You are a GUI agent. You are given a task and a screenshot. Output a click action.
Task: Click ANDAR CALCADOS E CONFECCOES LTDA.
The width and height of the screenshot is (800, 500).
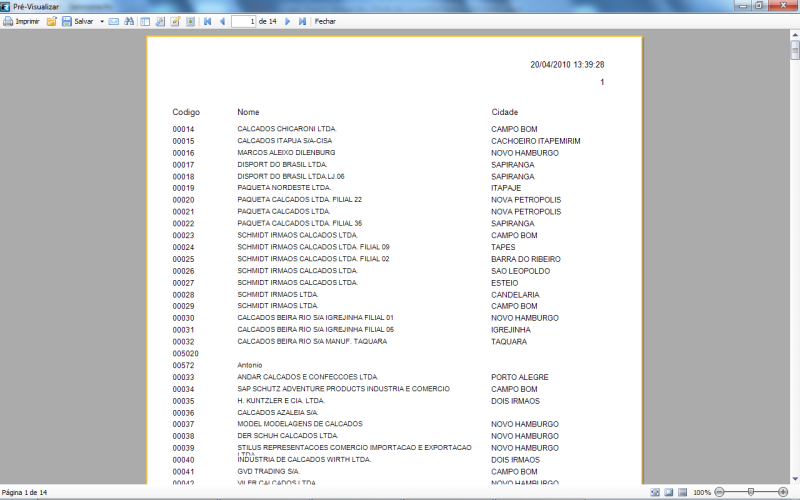308,377
